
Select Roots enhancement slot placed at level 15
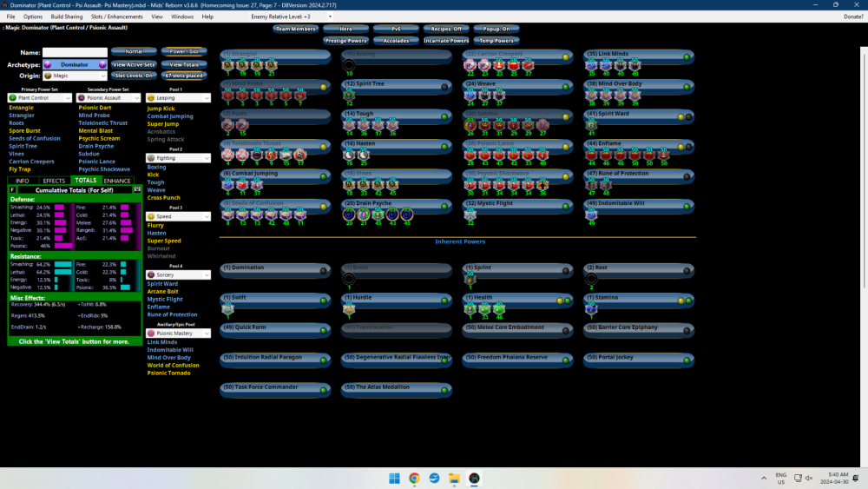click(x=242, y=125)
